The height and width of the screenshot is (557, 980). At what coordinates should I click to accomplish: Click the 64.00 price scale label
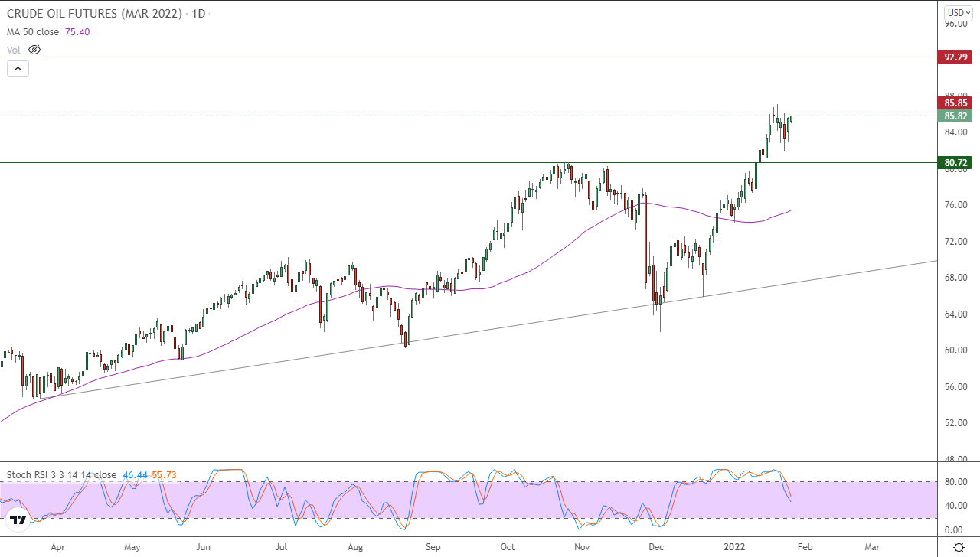click(956, 314)
